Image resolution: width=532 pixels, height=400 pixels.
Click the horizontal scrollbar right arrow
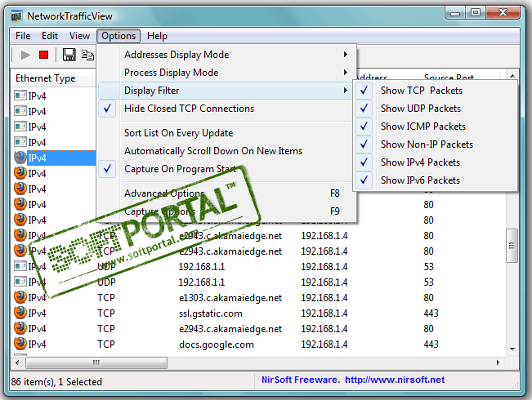[x=498, y=362]
